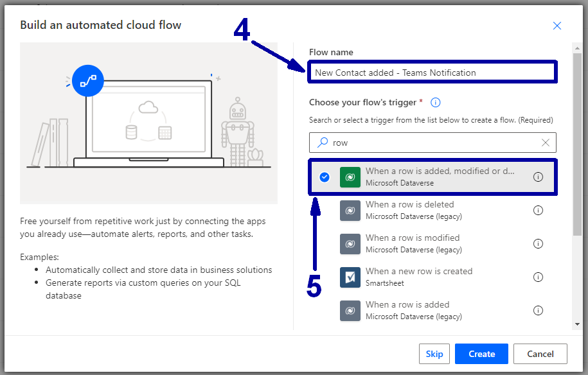Show info for 'When a row is modified'

pyautogui.click(x=538, y=243)
